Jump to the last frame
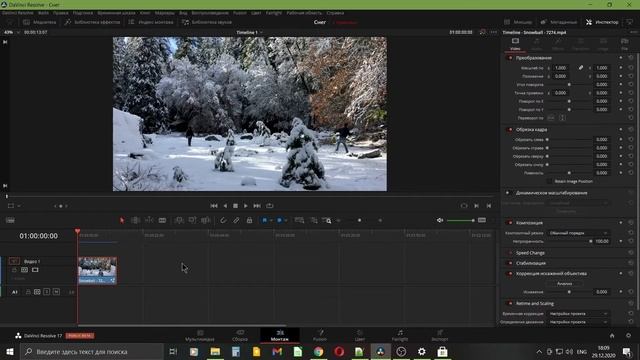640x360 pixels. 257,206
